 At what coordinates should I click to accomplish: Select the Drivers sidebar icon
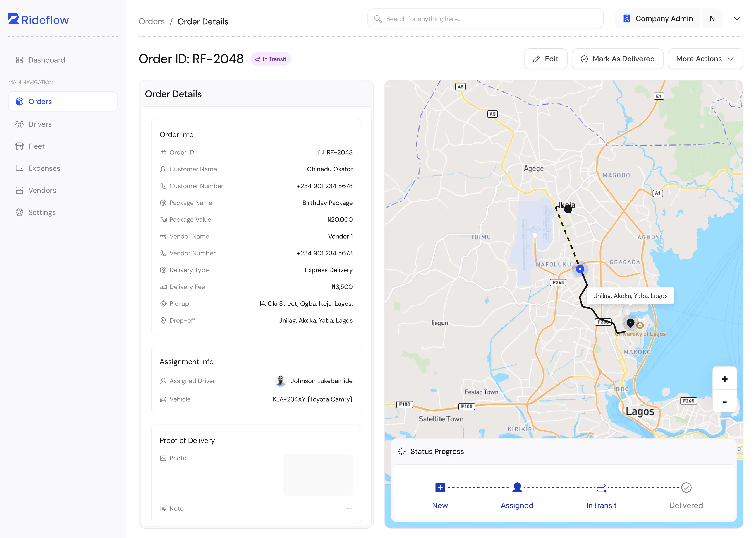point(20,124)
